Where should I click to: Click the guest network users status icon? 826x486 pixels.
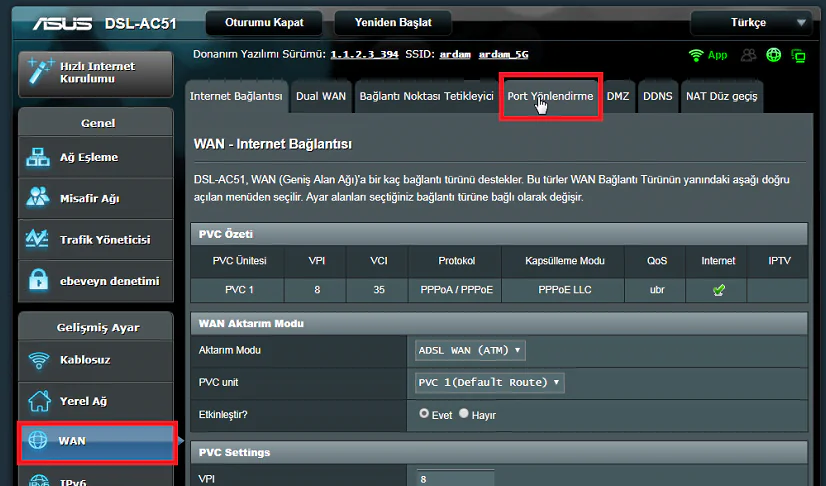tap(749, 55)
